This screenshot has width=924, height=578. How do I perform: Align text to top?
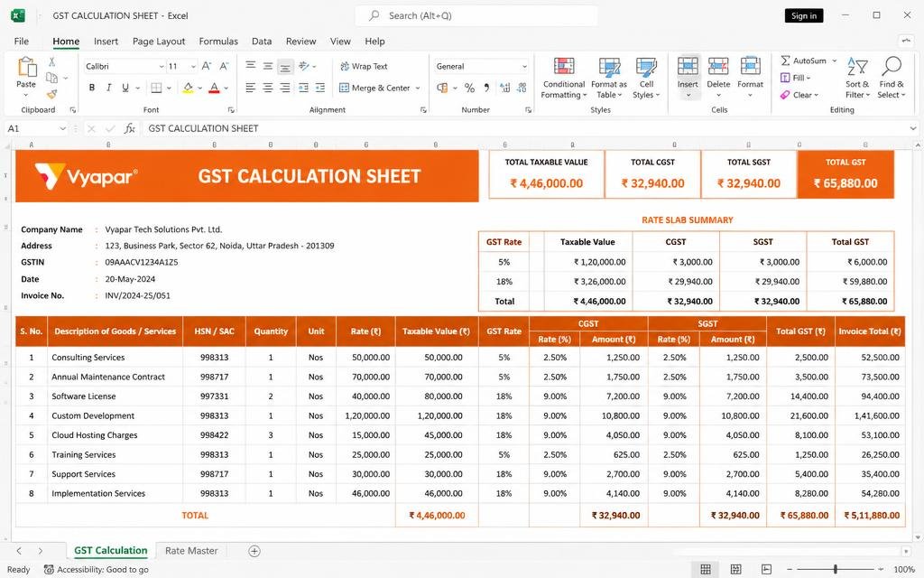tap(251, 66)
